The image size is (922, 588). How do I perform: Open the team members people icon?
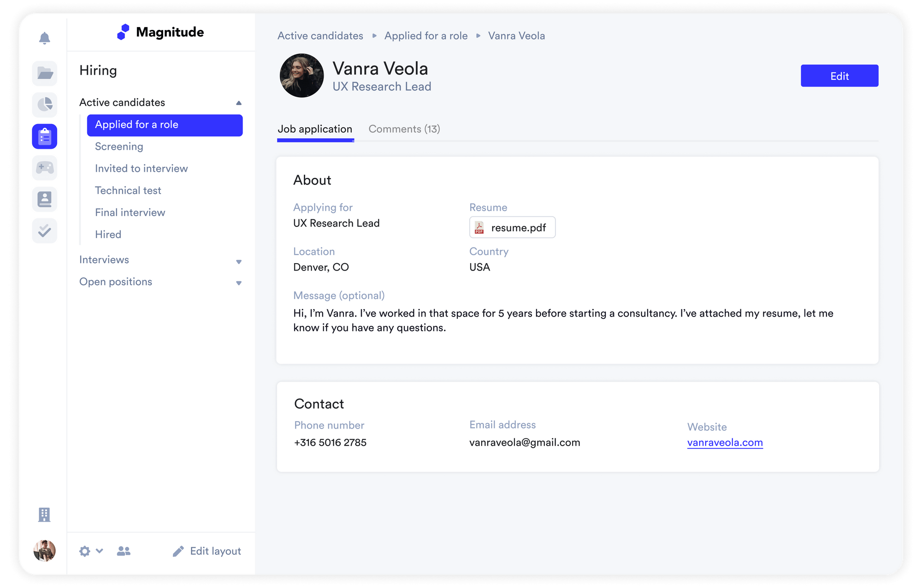[124, 551]
